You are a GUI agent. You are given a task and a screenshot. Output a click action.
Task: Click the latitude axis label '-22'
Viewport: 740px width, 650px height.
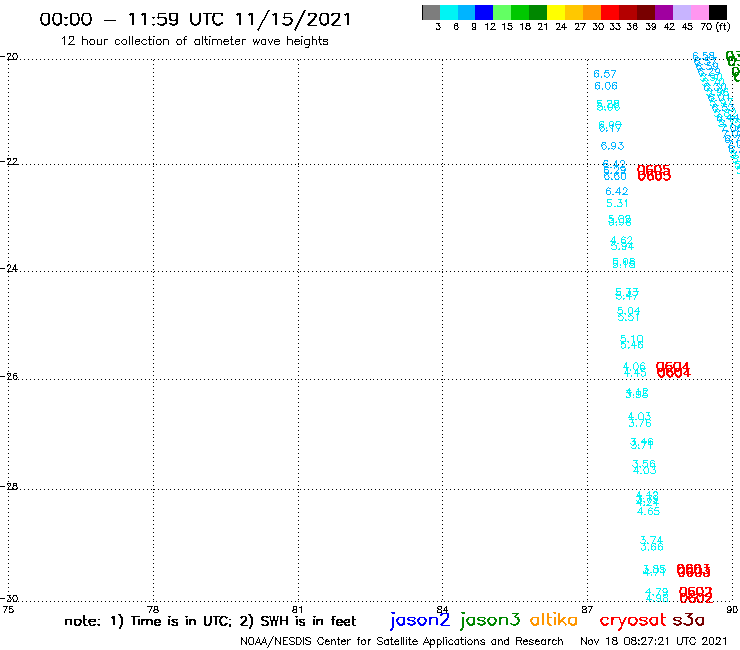[9, 161]
